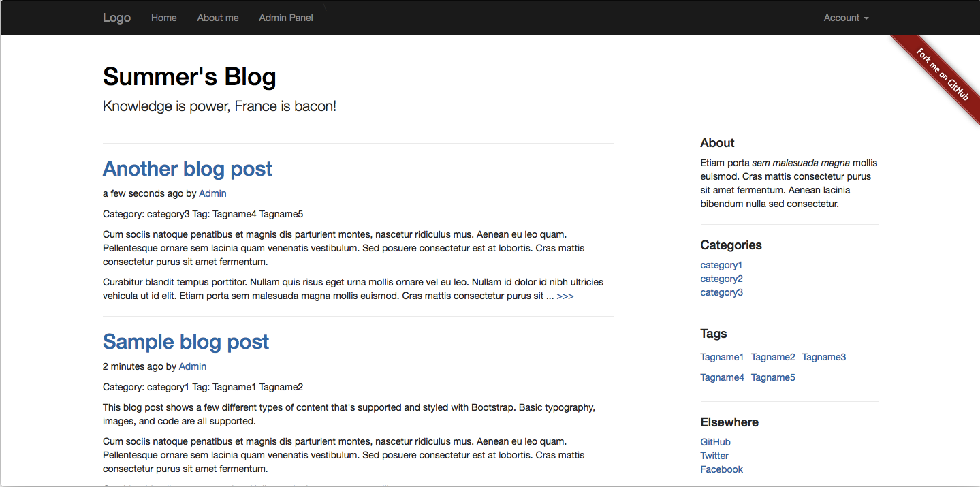Image resolution: width=980 pixels, height=487 pixels.
Task: Select the Tagname5 tag
Action: coord(773,377)
